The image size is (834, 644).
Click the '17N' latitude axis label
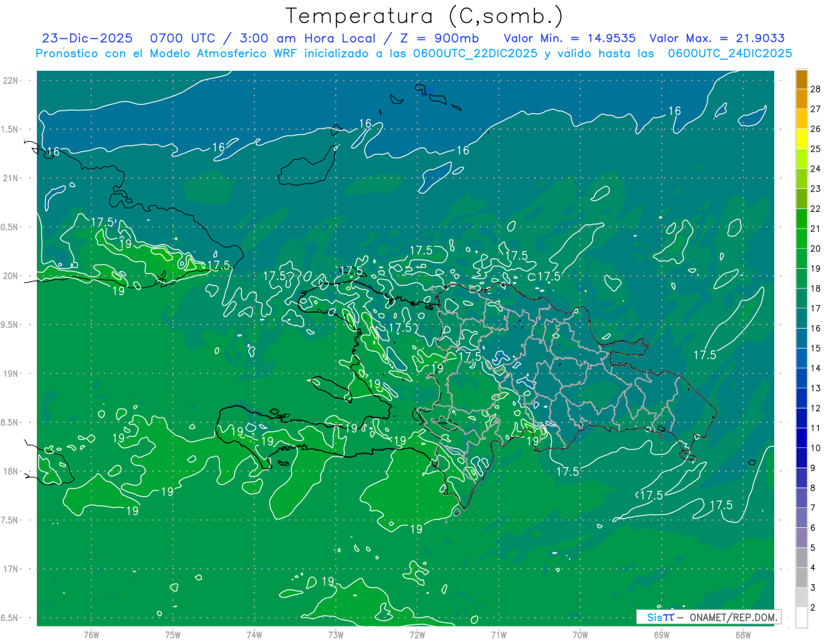coord(10,569)
